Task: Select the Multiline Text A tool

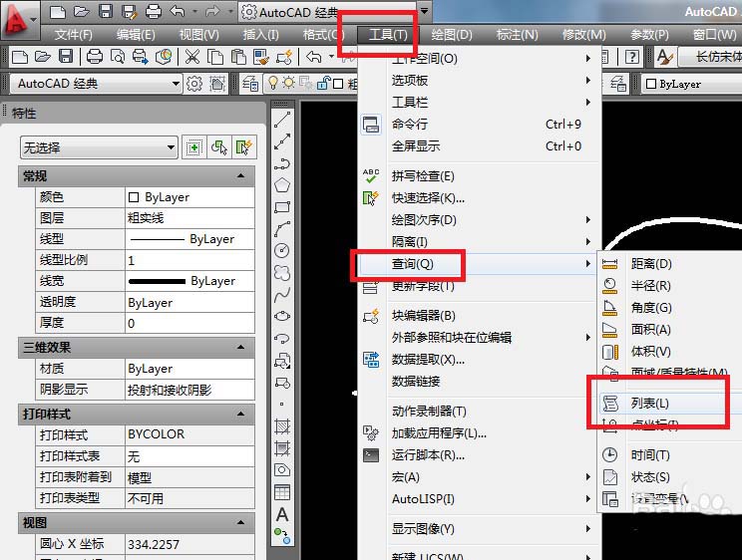Action: [x=282, y=514]
